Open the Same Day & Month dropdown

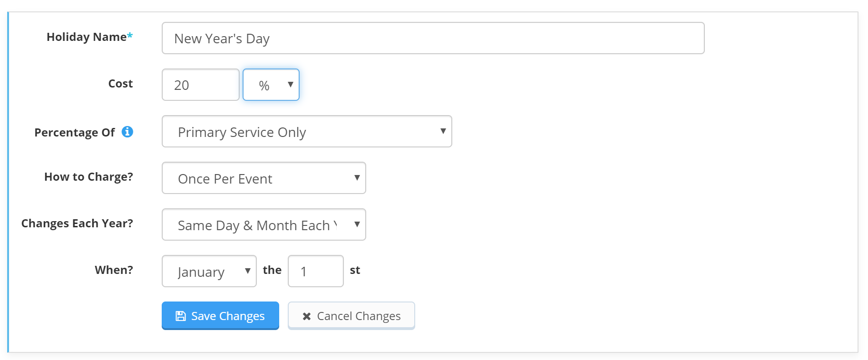[263, 224]
